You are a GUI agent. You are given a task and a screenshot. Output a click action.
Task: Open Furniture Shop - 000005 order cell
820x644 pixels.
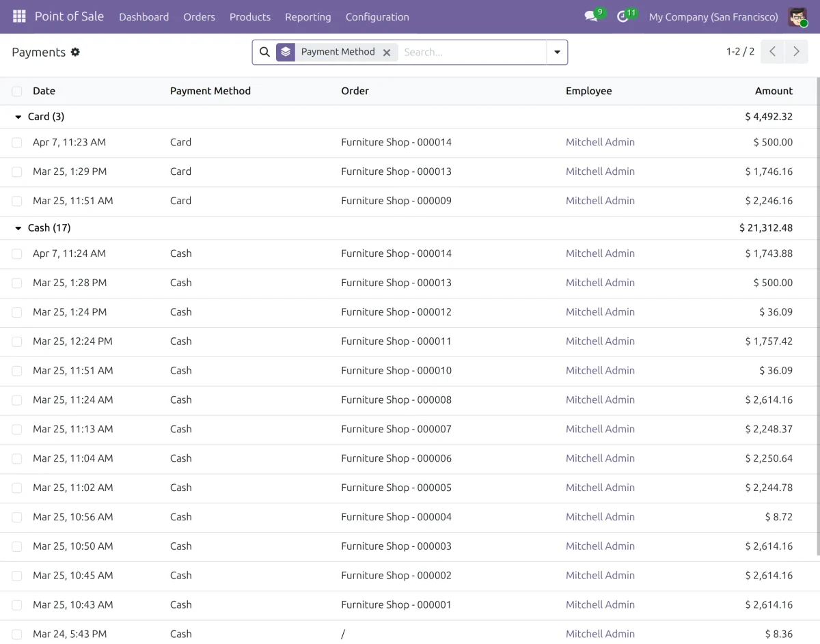tap(396, 488)
